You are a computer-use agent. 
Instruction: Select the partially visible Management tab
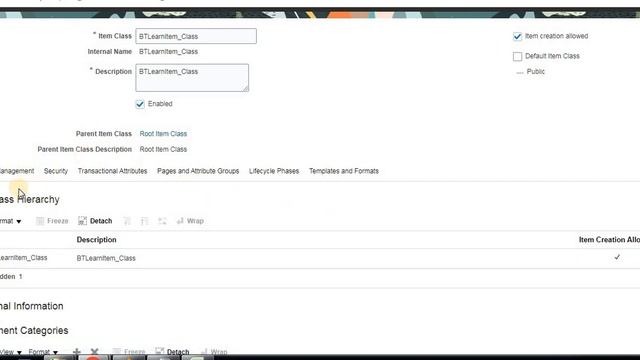pyautogui.click(x=17, y=171)
